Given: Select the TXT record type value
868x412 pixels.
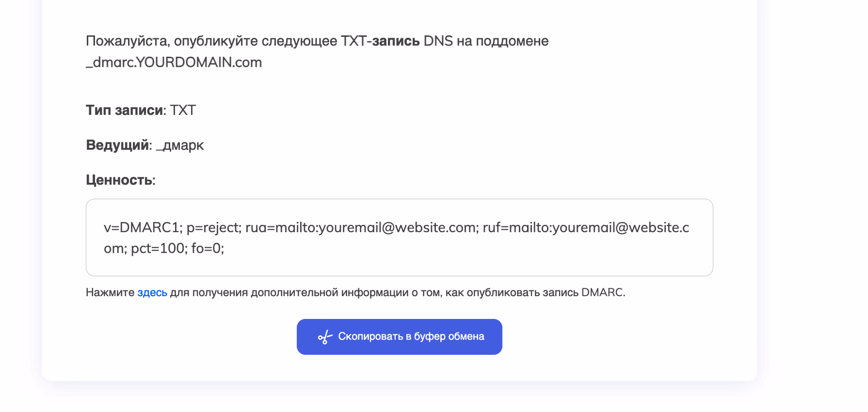Looking at the screenshot, I should pyautogui.click(x=183, y=111).
